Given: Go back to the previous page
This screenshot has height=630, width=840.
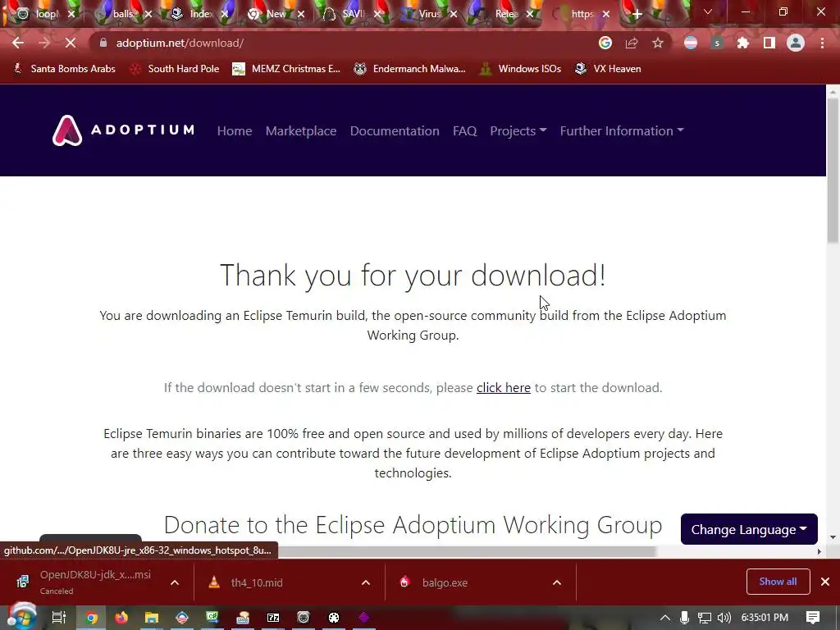Looking at the screenshot, I should click(x=18, y=43).
